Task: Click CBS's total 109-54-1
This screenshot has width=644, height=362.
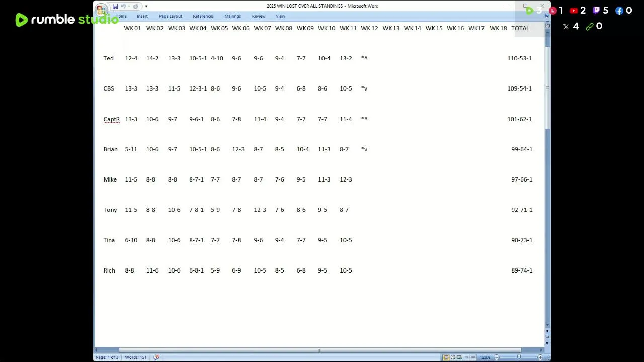Action: point(519,88)
